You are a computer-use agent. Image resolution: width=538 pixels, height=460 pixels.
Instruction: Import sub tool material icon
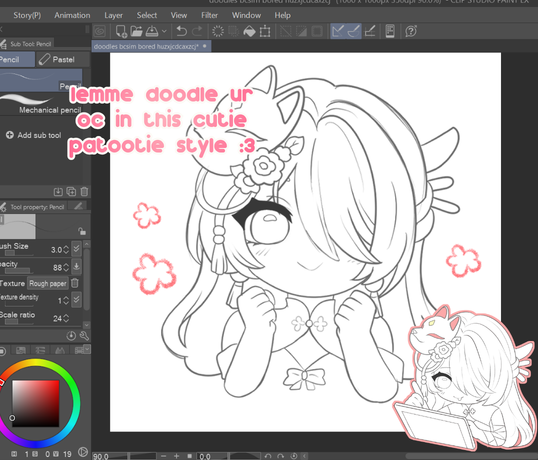click(x=58, y=191)
